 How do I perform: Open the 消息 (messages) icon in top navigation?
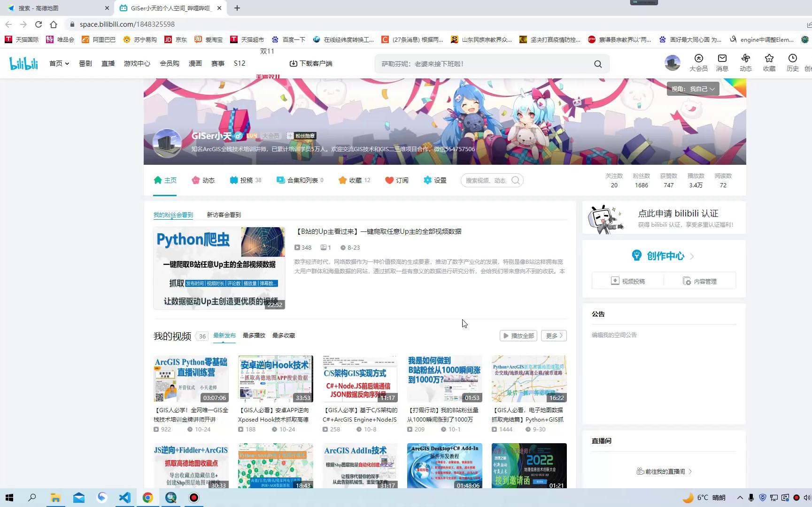coord(722,63)
